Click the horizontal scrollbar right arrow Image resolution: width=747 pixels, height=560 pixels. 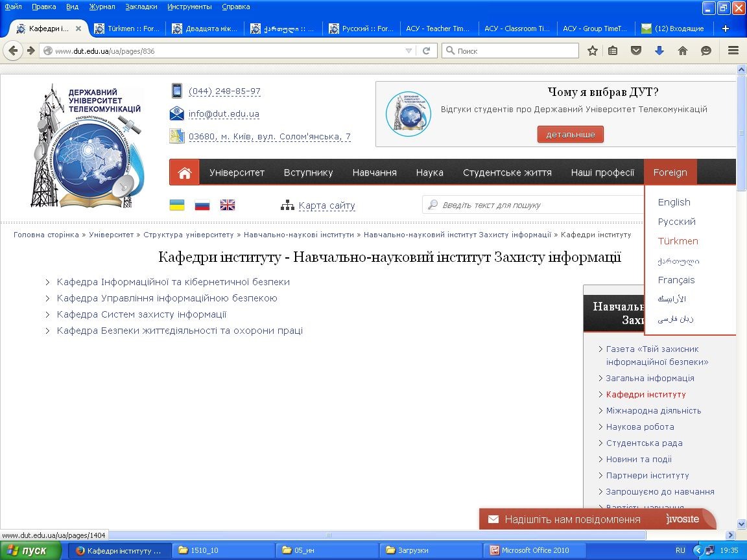(x=731, y=535)
